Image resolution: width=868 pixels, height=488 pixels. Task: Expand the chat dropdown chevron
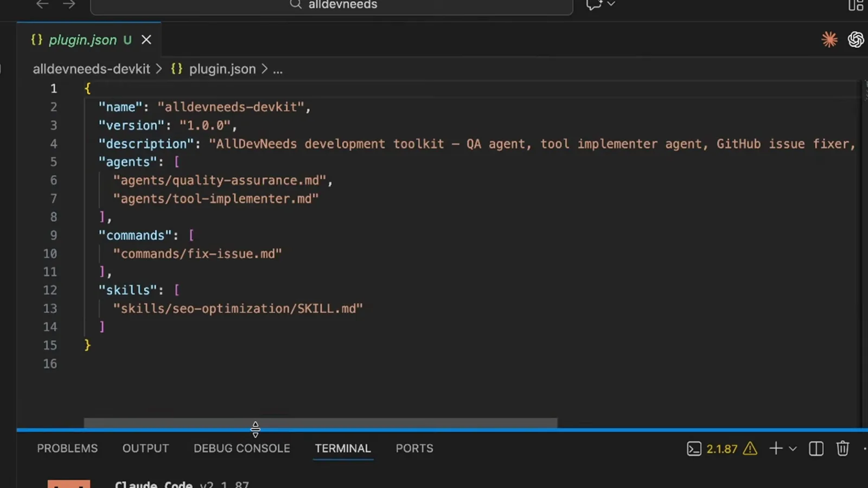(611, 4)
